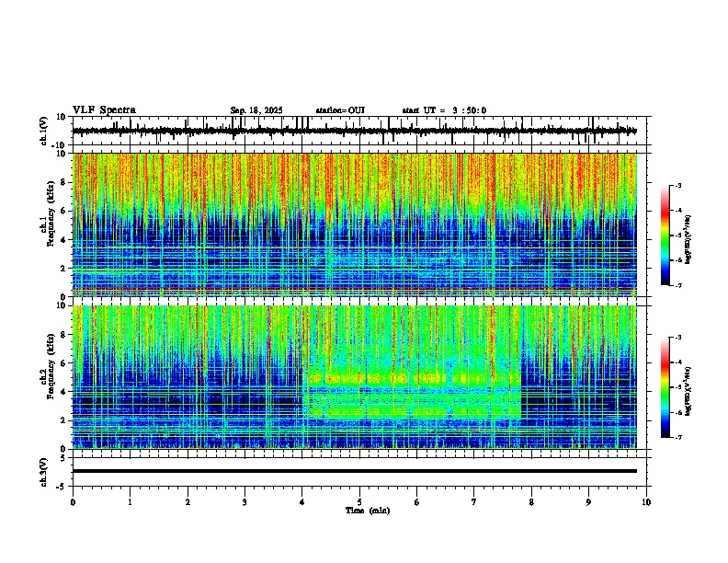This screenshot has width=728, height=563.
Task: Click the ch.3 flat black signal line
Action: tap(355, 471)
